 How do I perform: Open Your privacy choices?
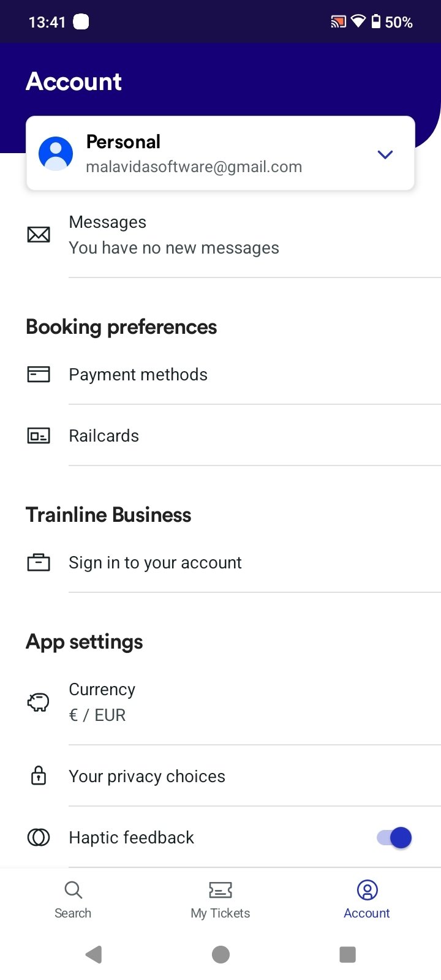pyautogui.click(x=147, y=776)
